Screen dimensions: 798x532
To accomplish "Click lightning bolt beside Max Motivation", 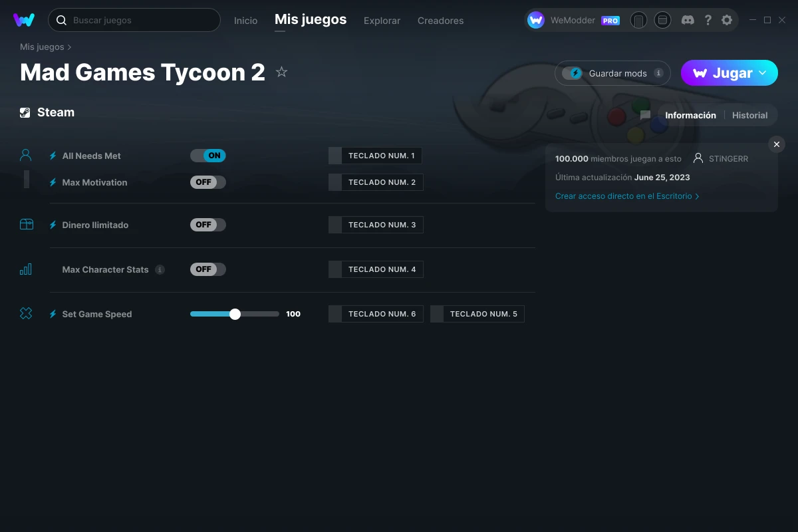I will (x=53, y=182).
